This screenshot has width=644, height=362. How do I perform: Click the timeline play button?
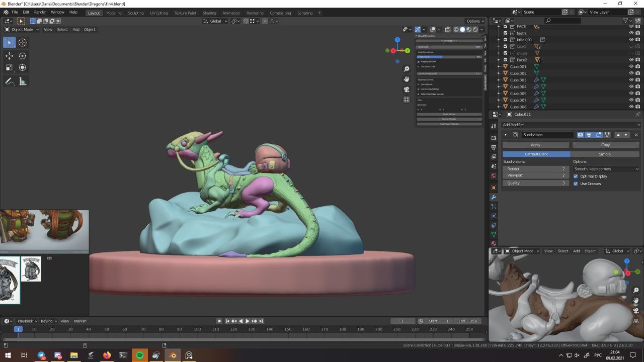tap(247, 321)
